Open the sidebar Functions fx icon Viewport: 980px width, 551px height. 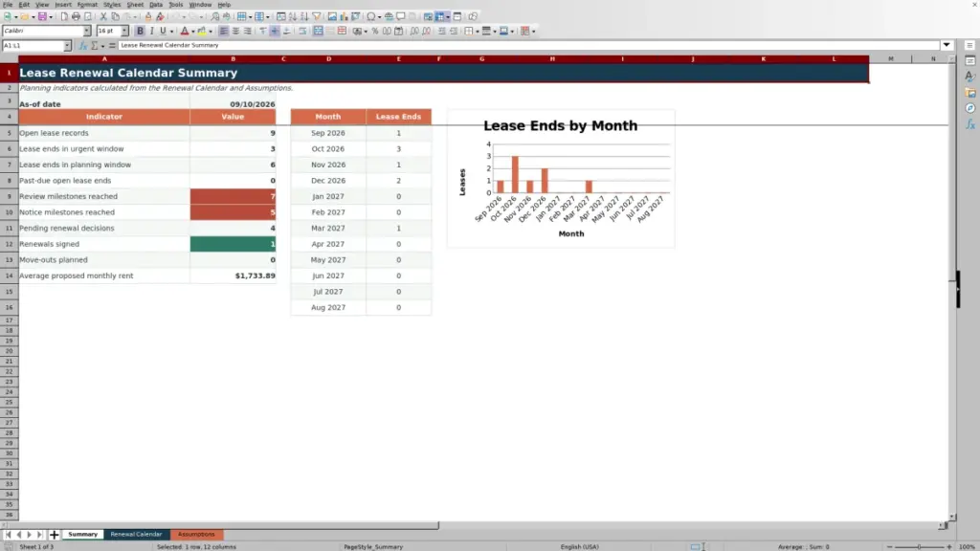(x=970, y=125)
